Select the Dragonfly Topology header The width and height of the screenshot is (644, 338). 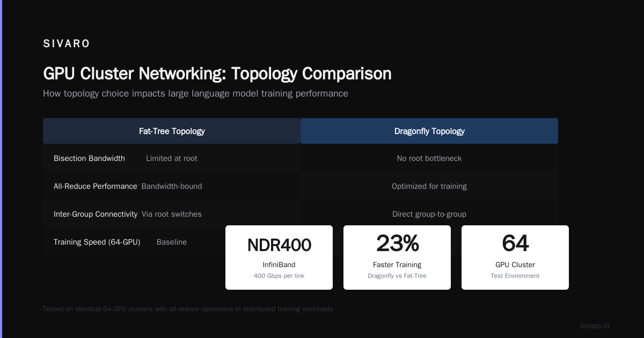pos(429,131)
